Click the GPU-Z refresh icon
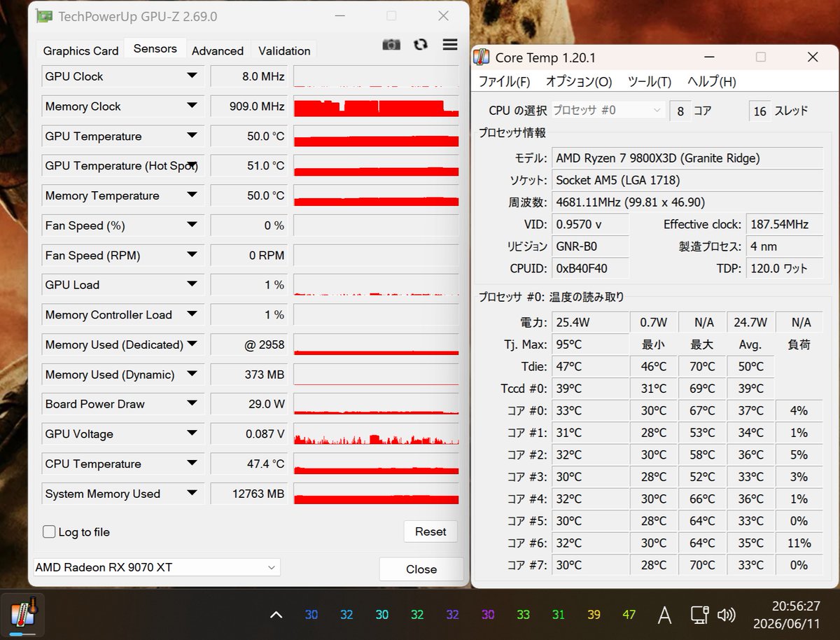840x640 pixels. click(x=420, y=44)
